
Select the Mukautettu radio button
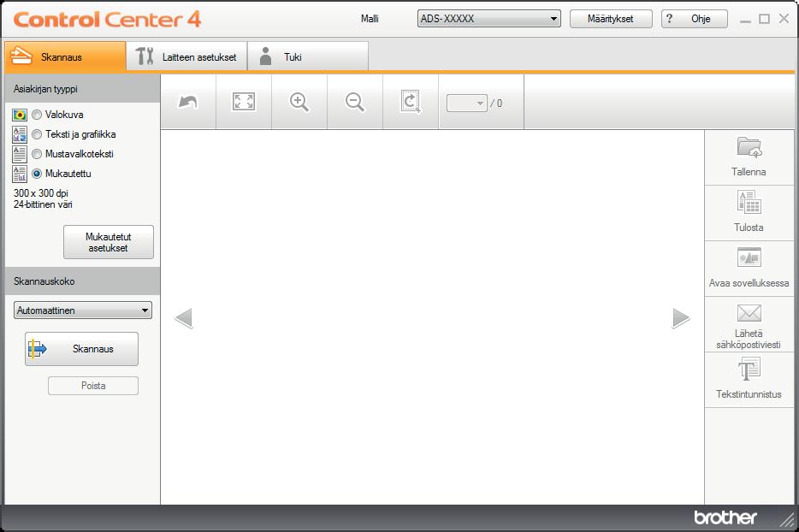tap(37, 174)
